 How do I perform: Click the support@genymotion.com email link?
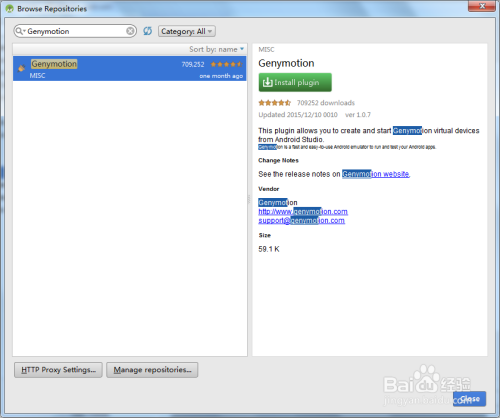click(302, 221)
